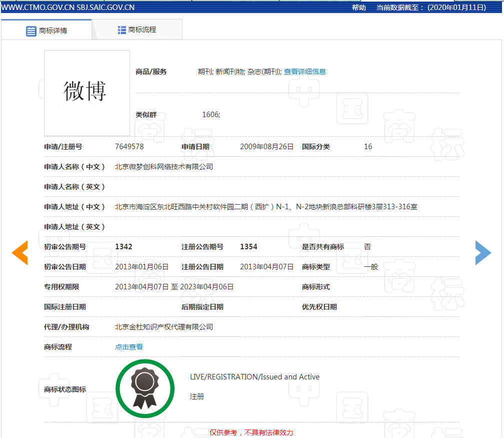Viewport: 504px width, 438px height.
Task: Click the 专用权期限 field label
Action: 61,287
